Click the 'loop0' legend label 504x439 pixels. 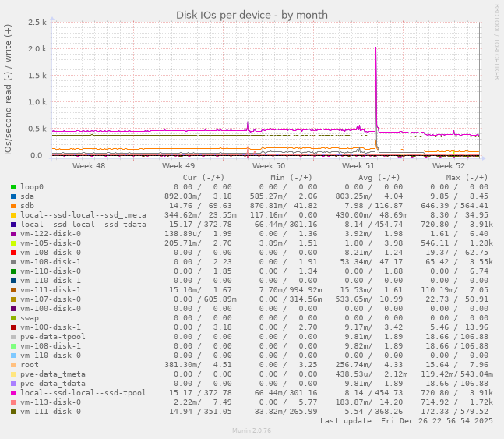pyautogui.click(x=32, y=187)
